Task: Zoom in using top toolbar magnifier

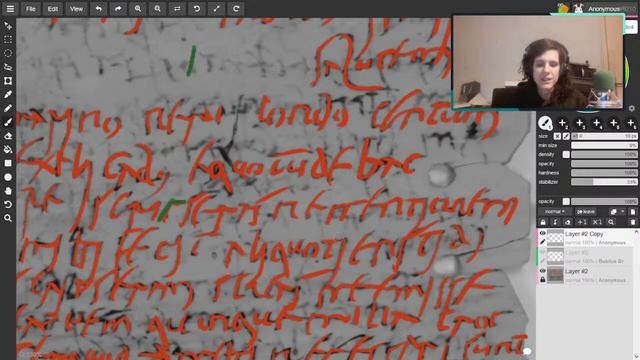Action: tap(138, 9)
